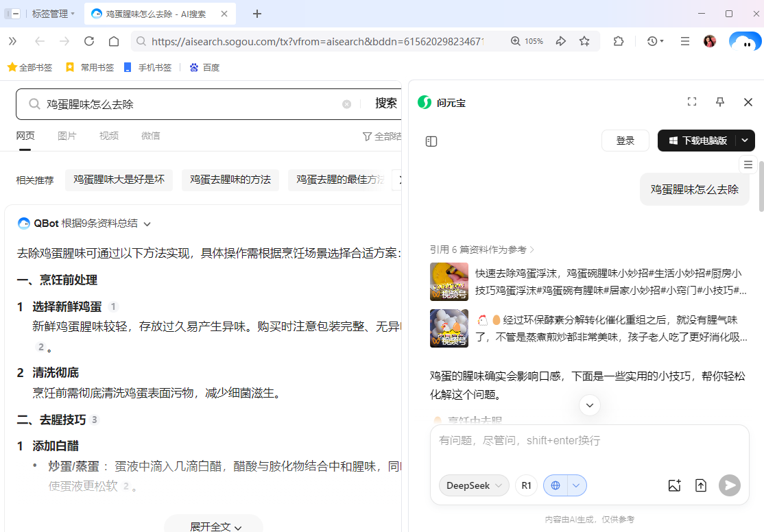This screenshot has width=764, height=532.
Task: Click the send message arrow button
Action: (x=729, y=485)
